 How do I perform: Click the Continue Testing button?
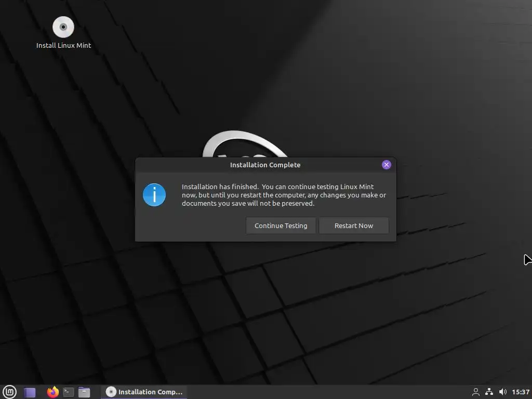pos(281,225)
